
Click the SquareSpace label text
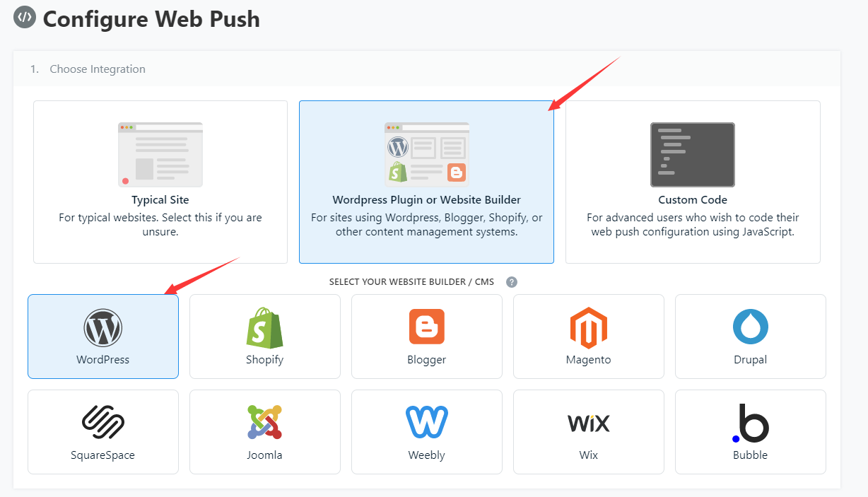coord(103,455)
